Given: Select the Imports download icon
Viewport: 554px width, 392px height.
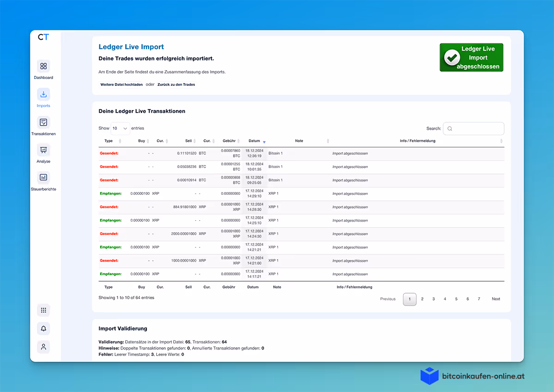Looking at the screenshot, I should pos(43,94).
